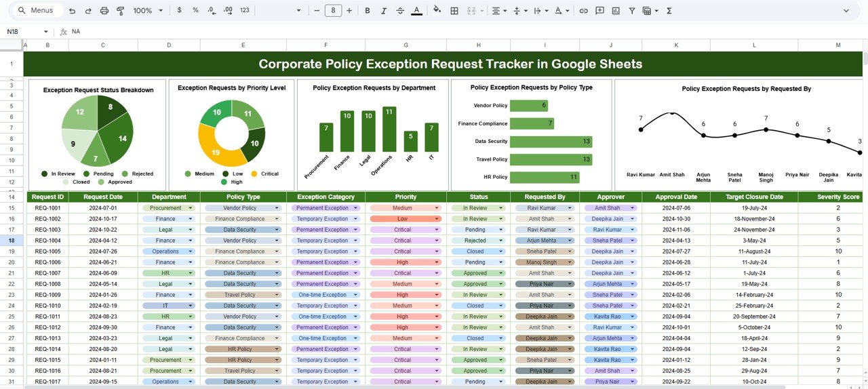The image size is (868, 389).
Task: Click the font size field
Action: point(334,11)
